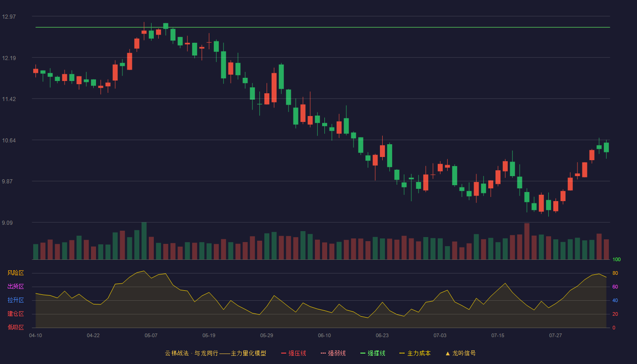Click the tallest red volume bar
Viewport: 637px width, 364px height.
pos(527,241)
